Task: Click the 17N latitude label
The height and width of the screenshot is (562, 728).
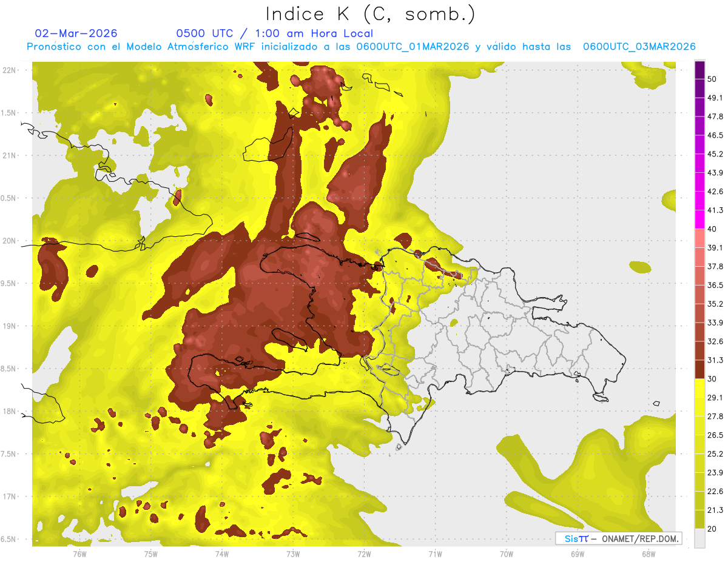Action: pyautogui.click(x=10, y=497)
